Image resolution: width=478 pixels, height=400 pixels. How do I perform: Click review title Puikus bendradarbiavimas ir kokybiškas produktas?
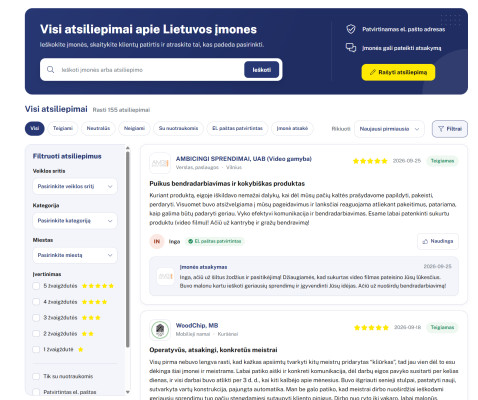tap(227, 184)
